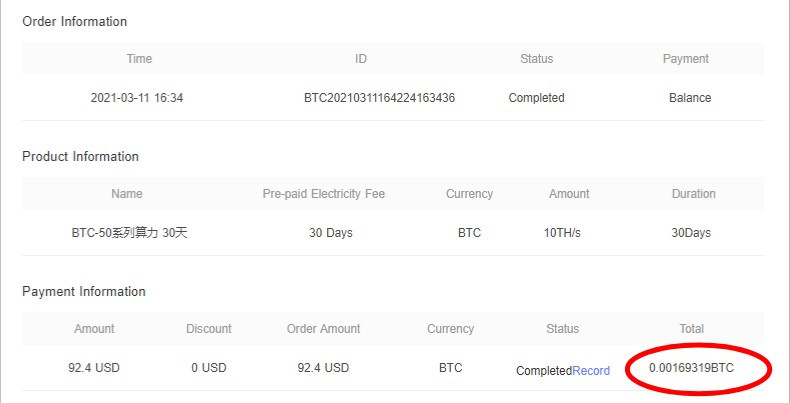Viewport: 790px width, 403px height.
Task: Click the ID column header
Action: pos(361,59)
